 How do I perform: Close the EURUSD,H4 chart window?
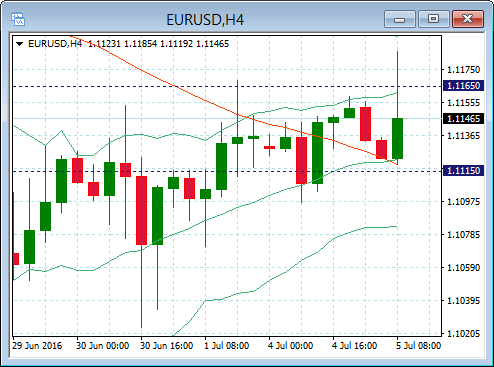[468, 19]
